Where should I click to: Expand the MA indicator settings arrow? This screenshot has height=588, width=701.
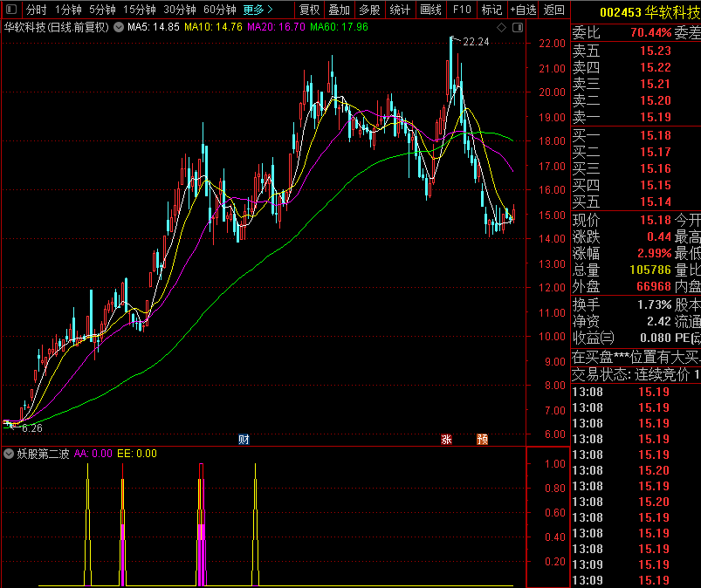119,27
